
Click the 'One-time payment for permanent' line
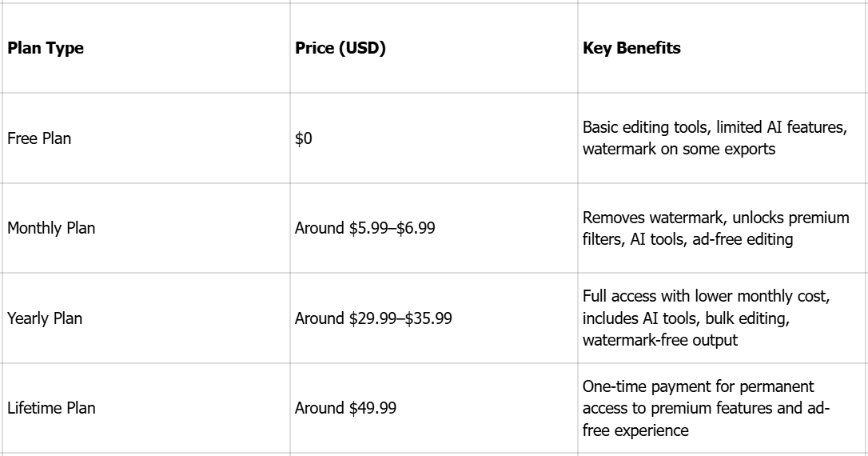(x=699, y=387)
